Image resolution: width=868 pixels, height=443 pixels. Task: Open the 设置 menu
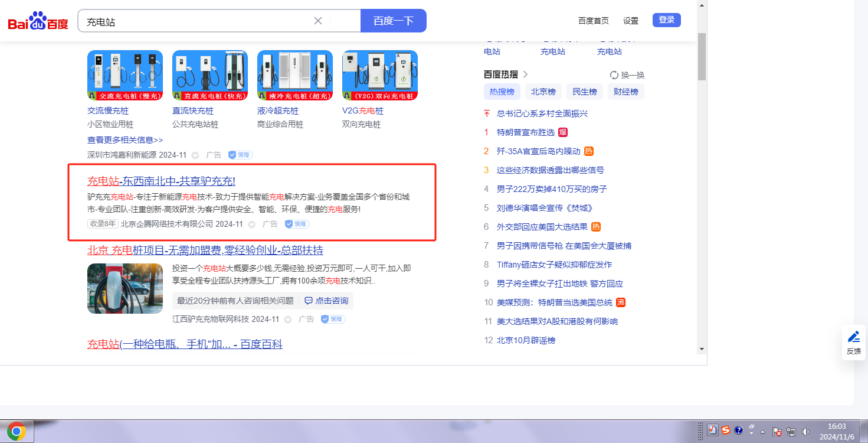point(631,20)
